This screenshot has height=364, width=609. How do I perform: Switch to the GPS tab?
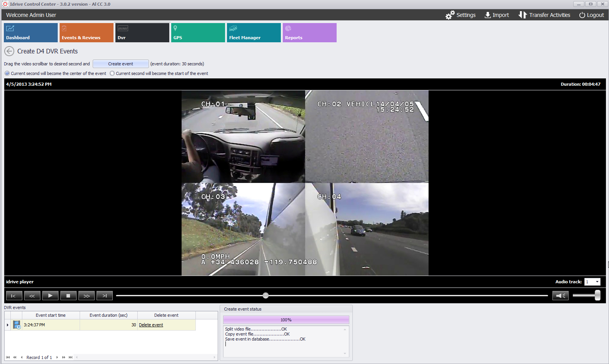198,33
